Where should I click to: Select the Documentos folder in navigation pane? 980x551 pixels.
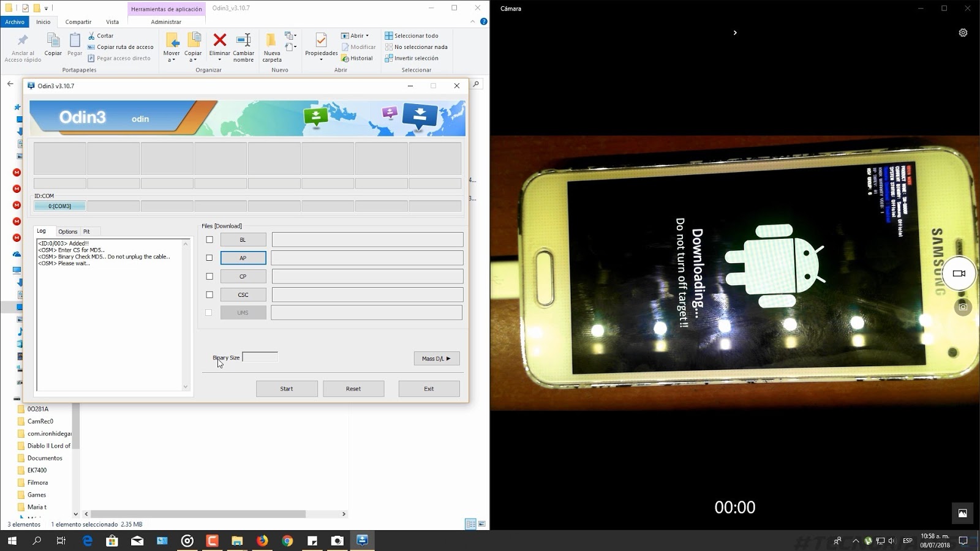pyautogui.click(x=45, y=458)
